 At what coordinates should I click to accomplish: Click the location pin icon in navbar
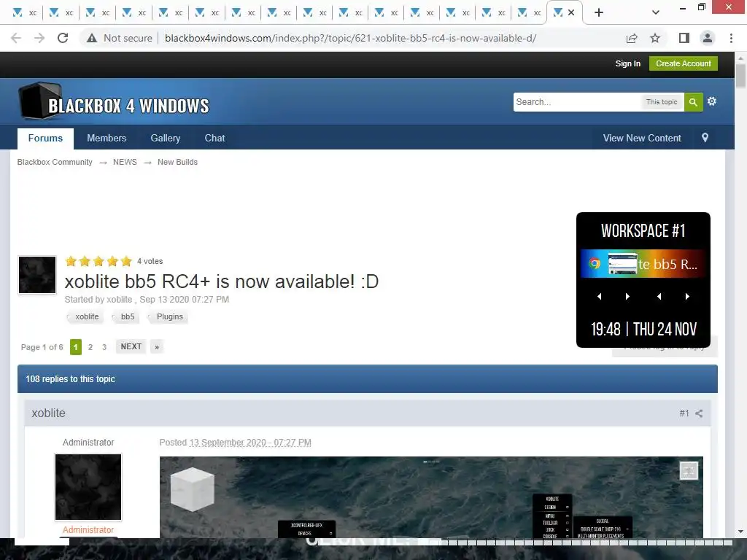click(x=705, y=138)
